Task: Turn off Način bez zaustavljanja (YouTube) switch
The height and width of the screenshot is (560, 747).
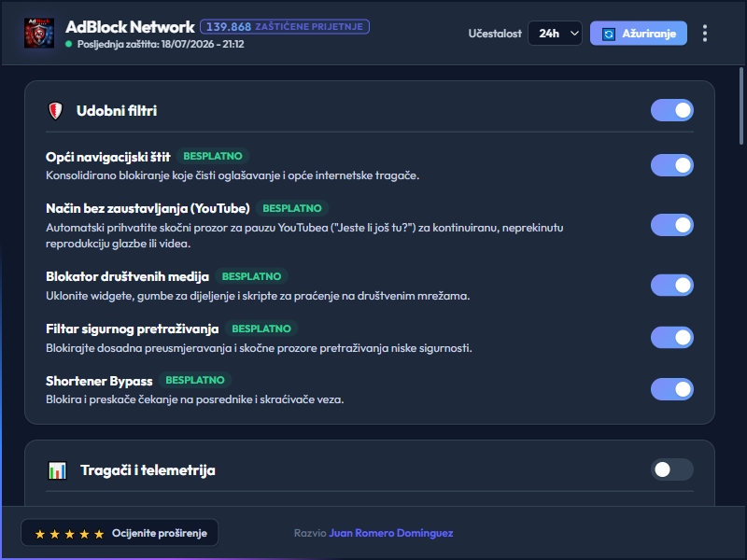Action: coord(671,225)
